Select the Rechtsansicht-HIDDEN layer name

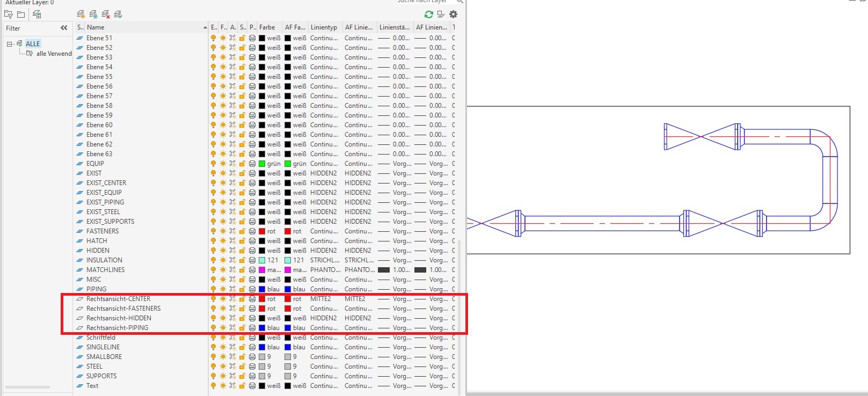pyautogui.click(x=119, y=318)
